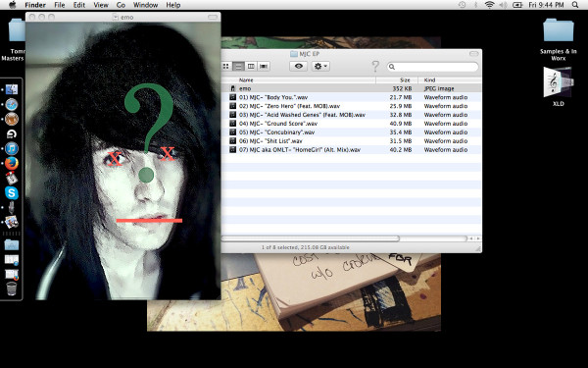
Task: Click the 40.9 MB size cell
Action: (x=401, y=124)
